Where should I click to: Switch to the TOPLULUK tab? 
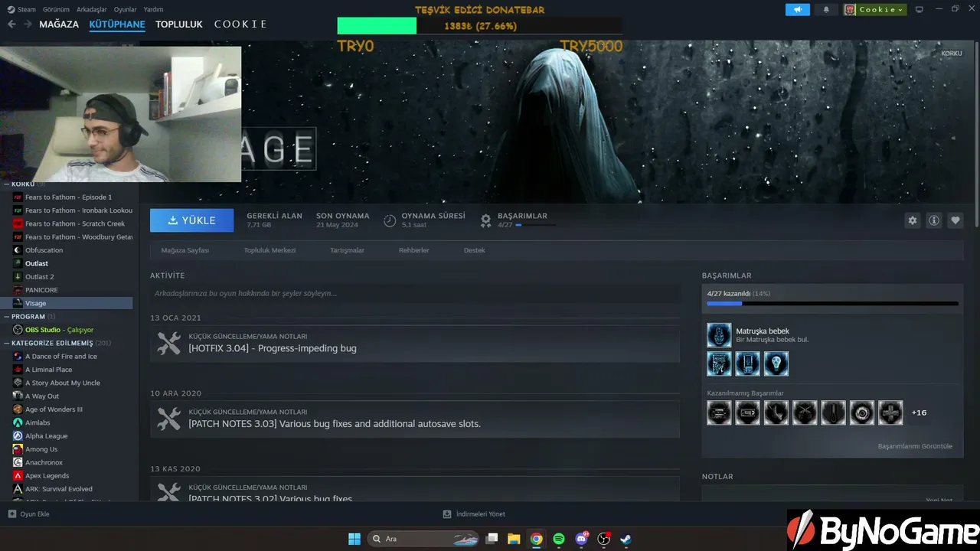[x=179, y=24]
